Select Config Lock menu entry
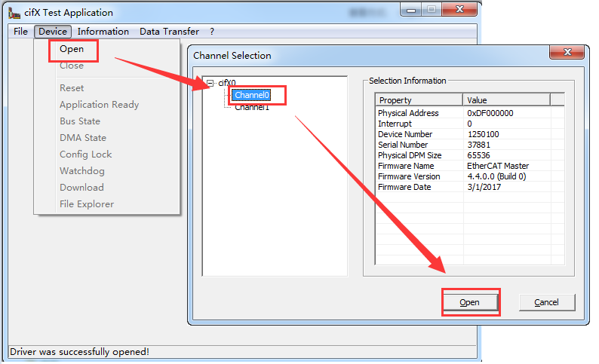Screen dimensions: 599x364 pyautogui.click(x=85, y=154)
